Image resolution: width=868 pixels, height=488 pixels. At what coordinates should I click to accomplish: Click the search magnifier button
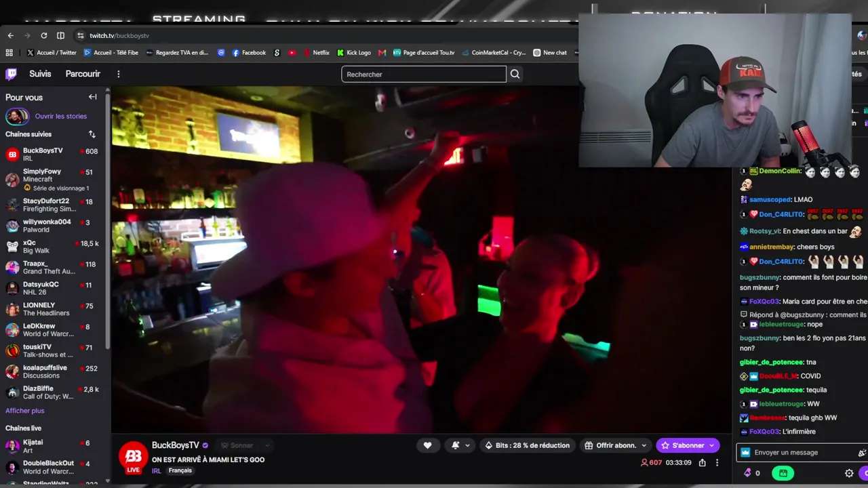(x=515, y=74)
